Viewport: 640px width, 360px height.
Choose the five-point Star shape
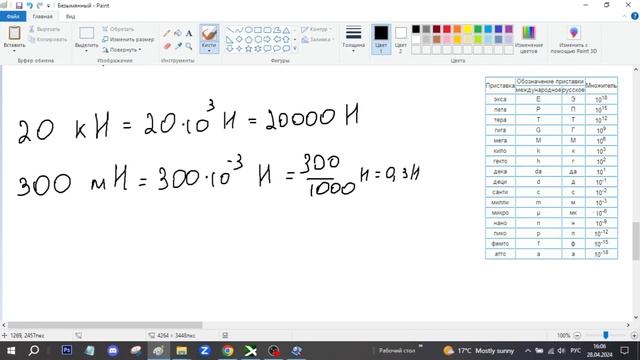pyautogui.click(x=248, y=49)
